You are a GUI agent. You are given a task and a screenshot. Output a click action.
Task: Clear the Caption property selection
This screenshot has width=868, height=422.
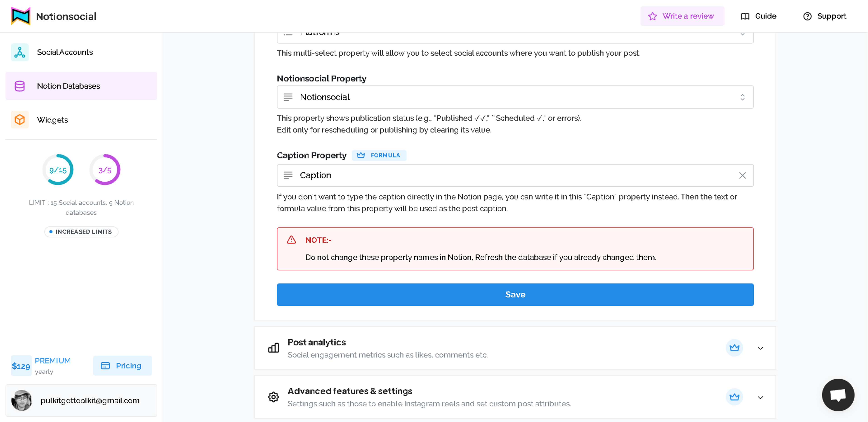(742, 175)
